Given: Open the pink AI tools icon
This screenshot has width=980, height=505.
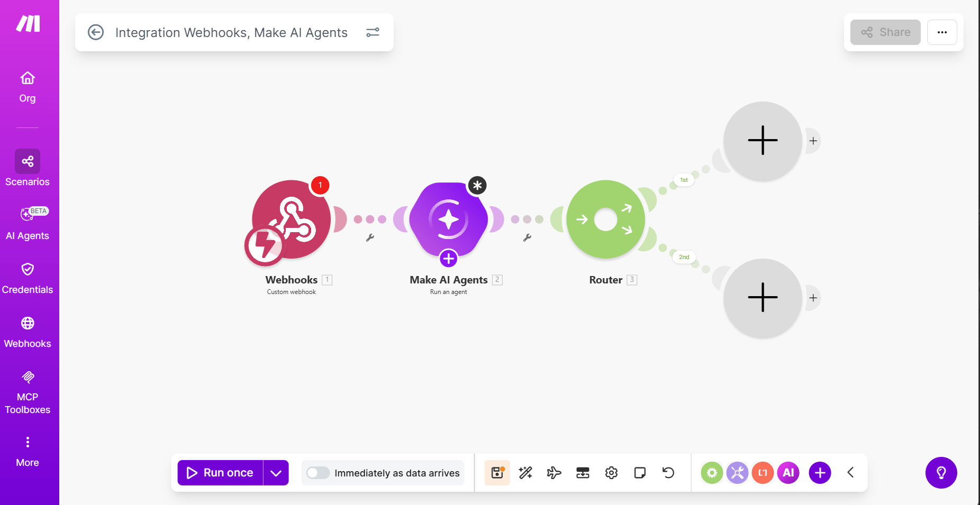Looking at the screenshot, I should click(x=788, y=473).
